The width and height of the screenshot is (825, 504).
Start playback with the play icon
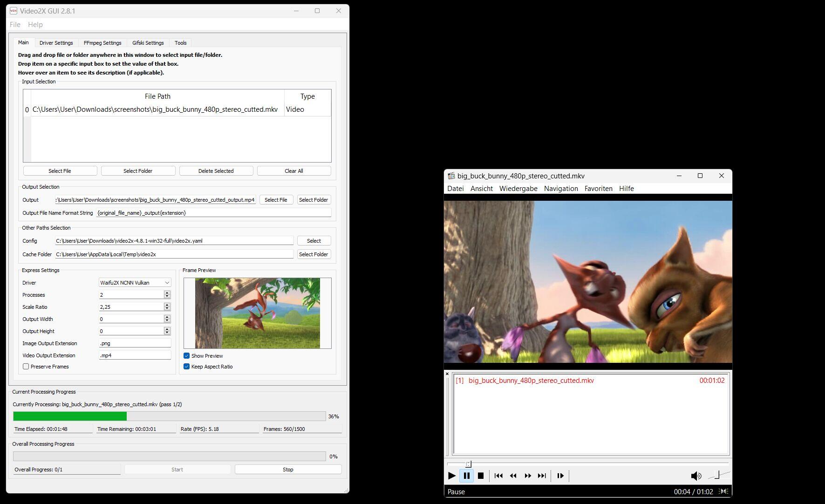click(x=451, y=476)
